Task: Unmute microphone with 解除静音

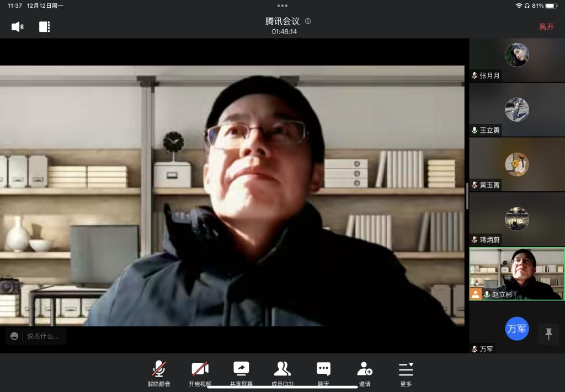Action: [159, 373]
